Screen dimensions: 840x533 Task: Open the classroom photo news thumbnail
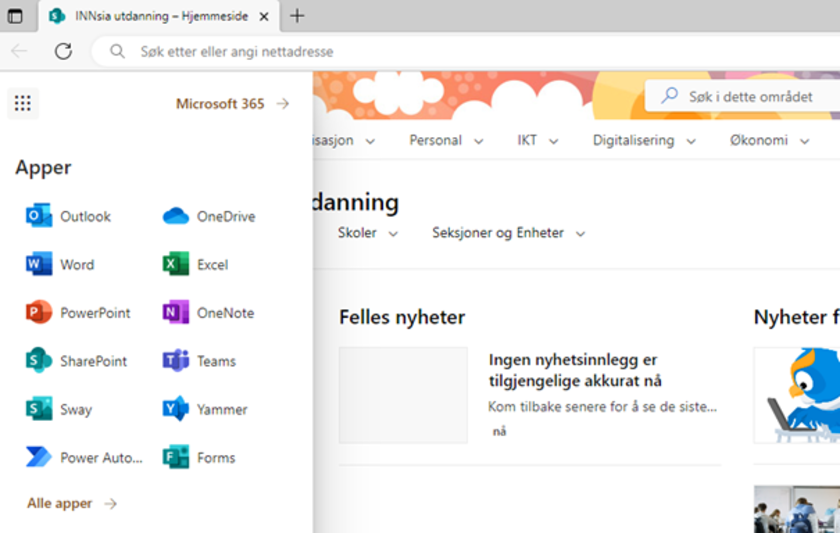(x=797, y=509)
